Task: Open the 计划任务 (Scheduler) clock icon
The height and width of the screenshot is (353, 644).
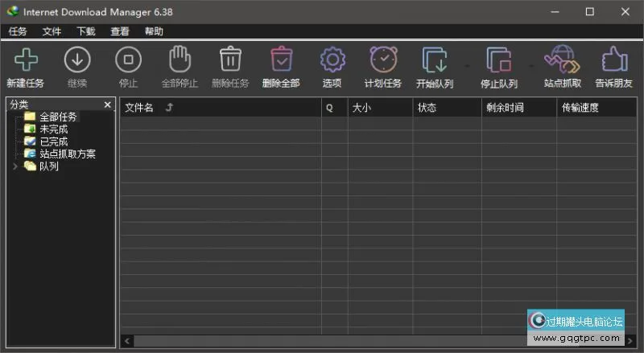Action: (x=383, y=60)
